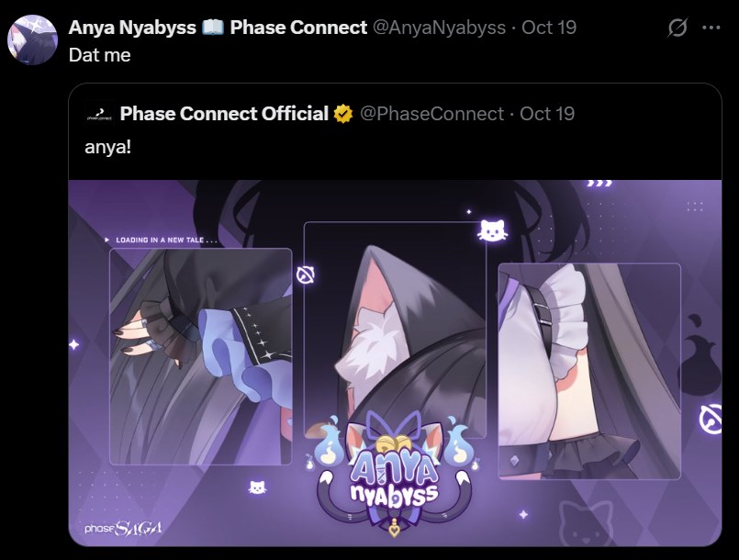Image resolution: width=739 pixels, height=560 pixels.
Task: Open Anya Nyabyss profile avatar
Action: coord(32,39)
